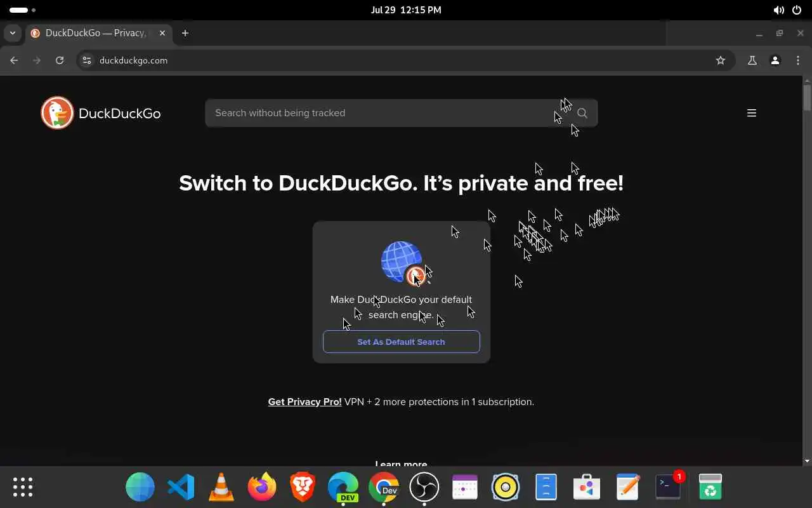Click the 'Learn more' text
The width and height of the screenshot is (812, 508).
401,464
